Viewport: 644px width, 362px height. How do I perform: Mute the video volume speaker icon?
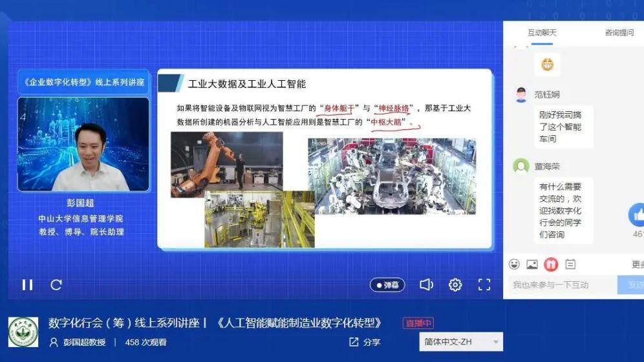tap(426, 285)
